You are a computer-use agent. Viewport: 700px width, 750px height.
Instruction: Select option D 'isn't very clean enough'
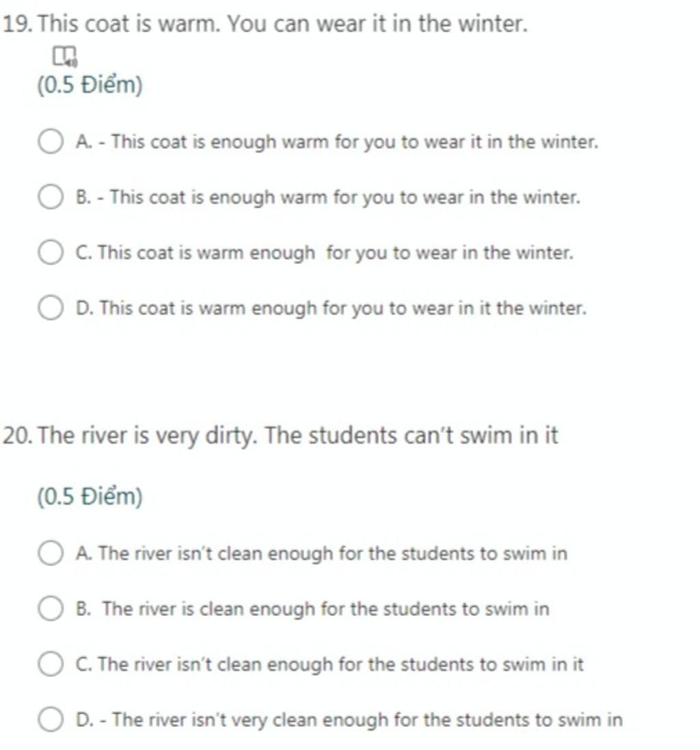click(x=51, y=719)
